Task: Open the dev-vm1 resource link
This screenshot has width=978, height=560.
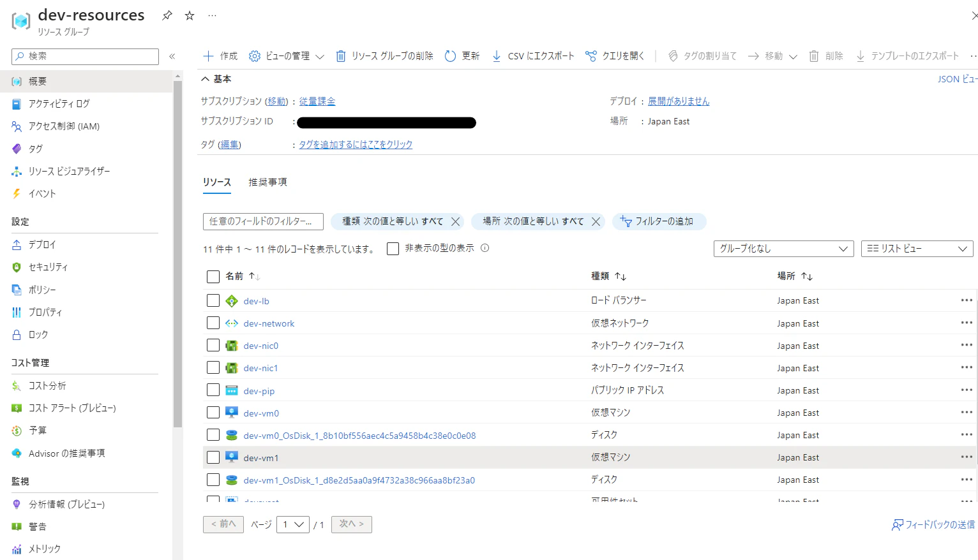Action: [261, 458]
